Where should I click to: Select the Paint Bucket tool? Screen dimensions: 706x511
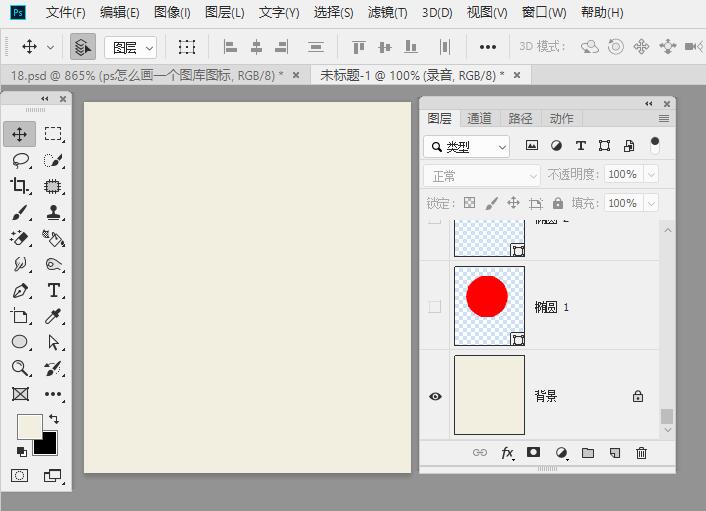point(53,238)
